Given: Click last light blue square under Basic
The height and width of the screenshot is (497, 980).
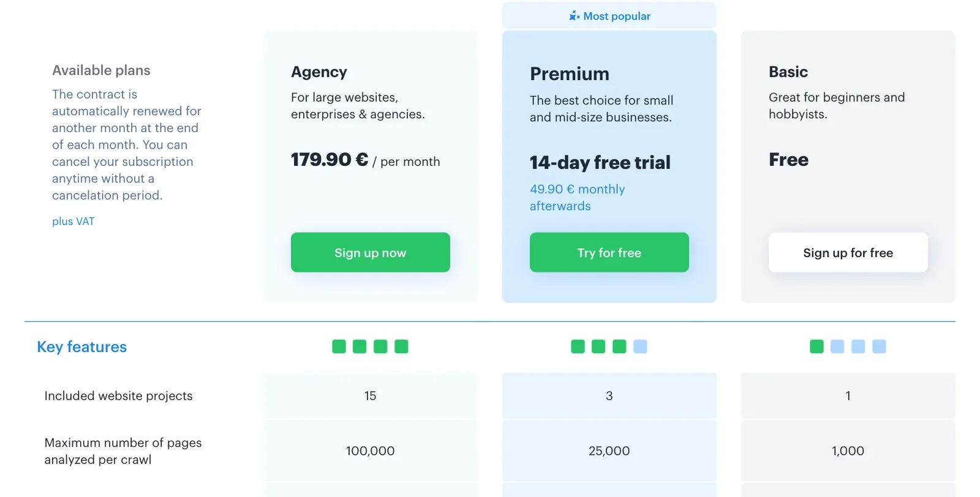Looking at the screenshot, I should 879,346.
